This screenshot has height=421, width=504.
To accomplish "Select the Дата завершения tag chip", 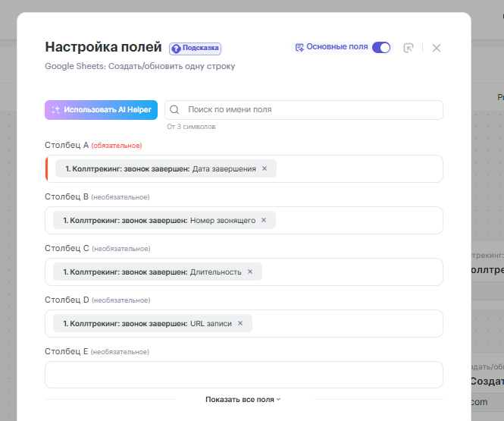I will [159, 168].
